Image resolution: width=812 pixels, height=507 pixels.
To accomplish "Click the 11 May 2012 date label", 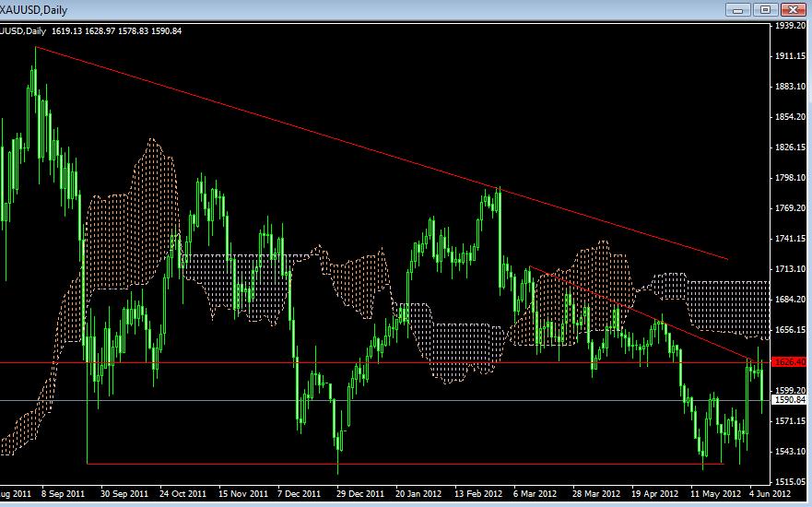I will [715, 493].
